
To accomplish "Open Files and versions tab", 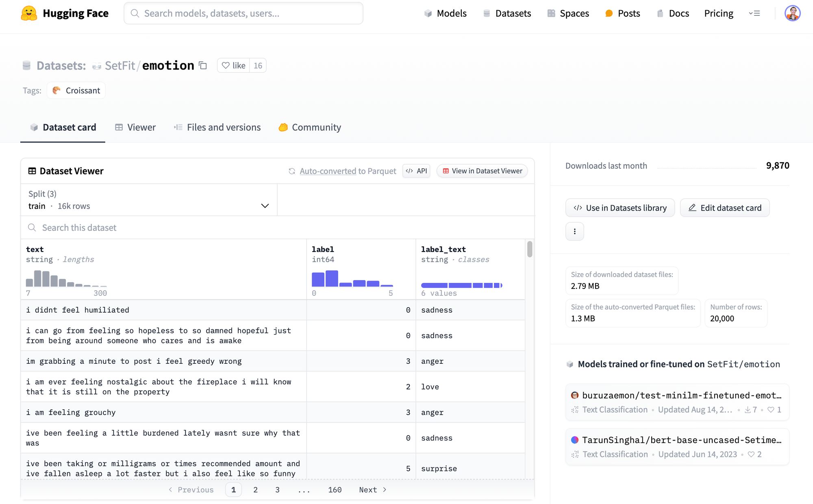I will (x=217, y=127).
